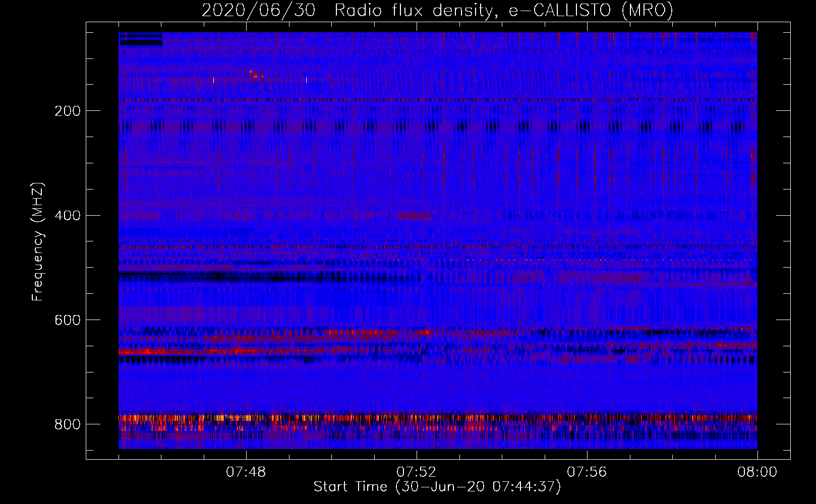816x504 pixels.
Task: Click the plot title 'Radio flux density, e-CALLISTO (MRO)'
Action: pos(504,10)
